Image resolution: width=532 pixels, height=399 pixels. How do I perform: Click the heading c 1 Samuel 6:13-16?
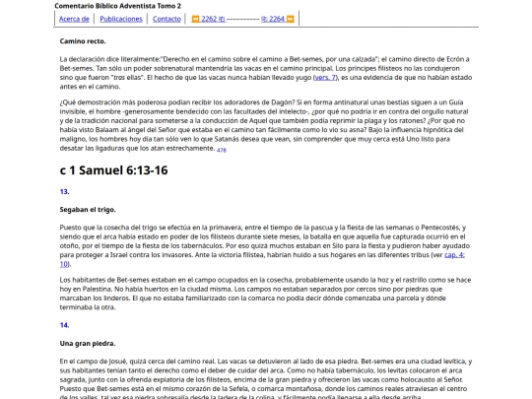[113, 170]
